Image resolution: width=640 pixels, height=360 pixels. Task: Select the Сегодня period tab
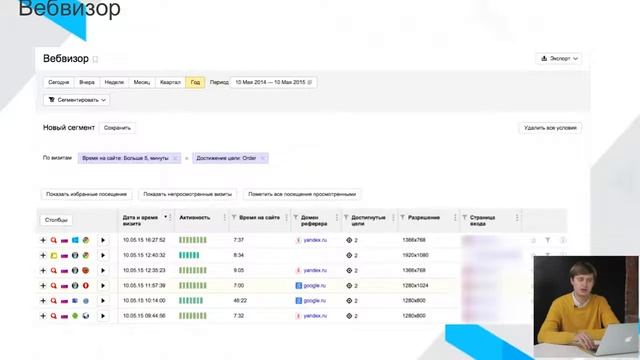pos(59,82)
